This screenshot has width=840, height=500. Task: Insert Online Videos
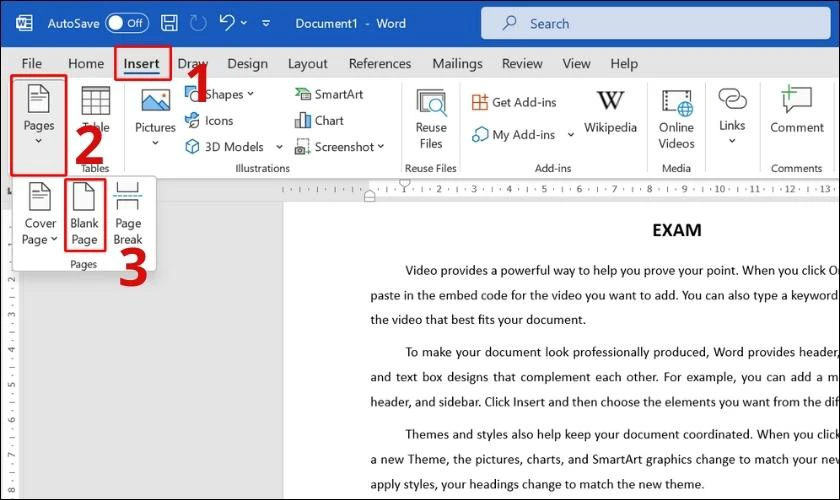676,120
